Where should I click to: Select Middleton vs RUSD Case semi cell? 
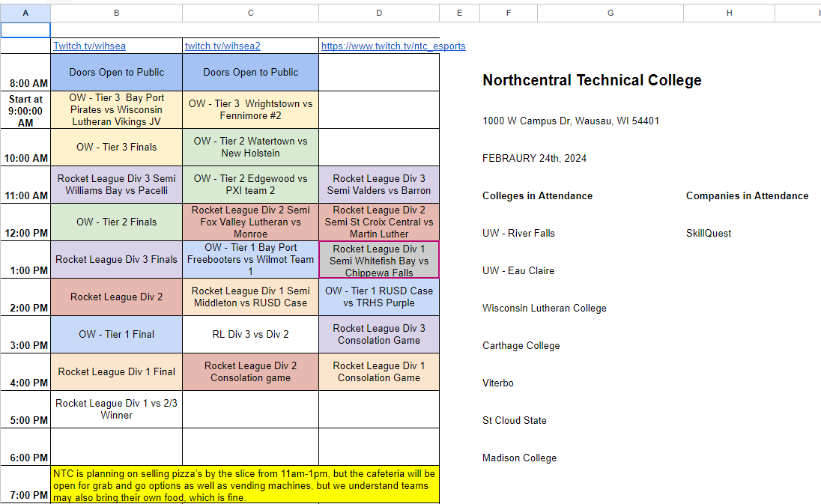coord(250,297)
